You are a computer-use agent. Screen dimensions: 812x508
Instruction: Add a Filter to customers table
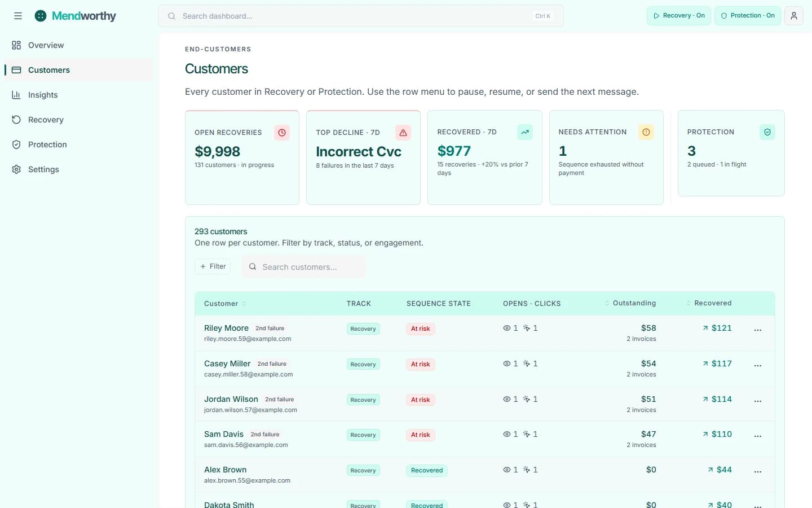[x=213, y=266]
